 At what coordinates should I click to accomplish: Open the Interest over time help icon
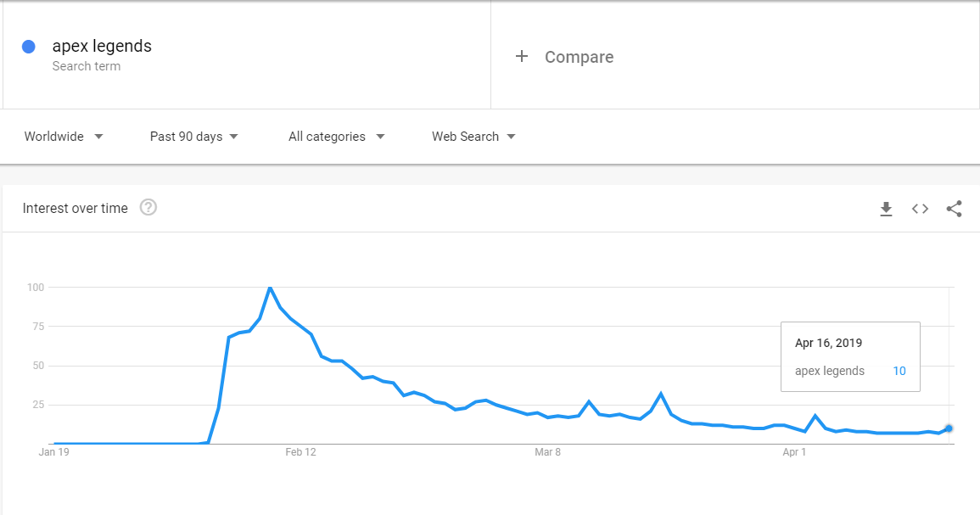[x=148, y=208]
